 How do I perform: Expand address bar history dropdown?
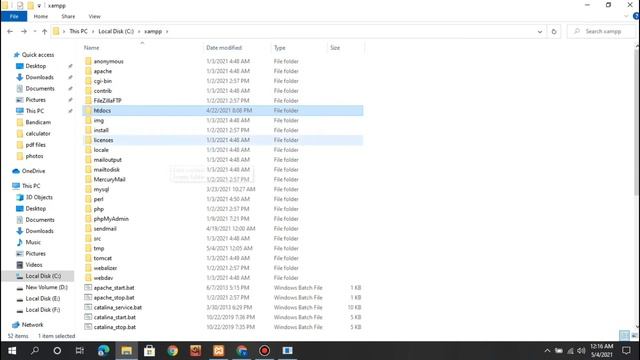(x=540, y=31)
